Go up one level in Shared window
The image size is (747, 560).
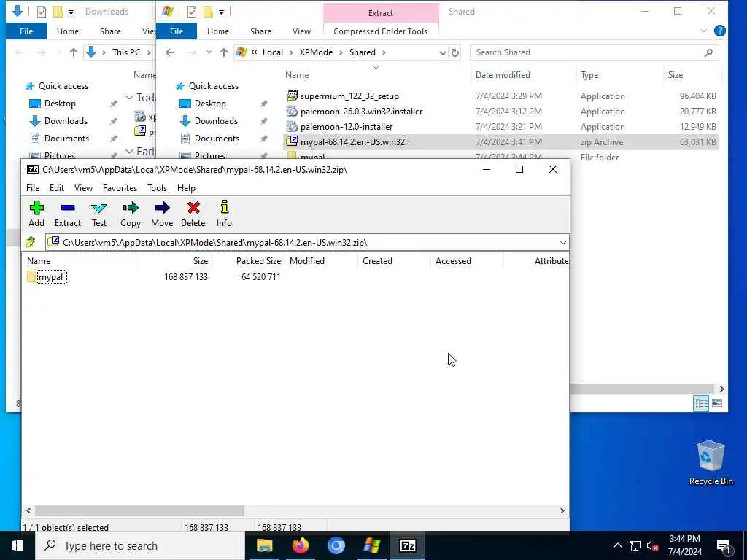[224, 52]
